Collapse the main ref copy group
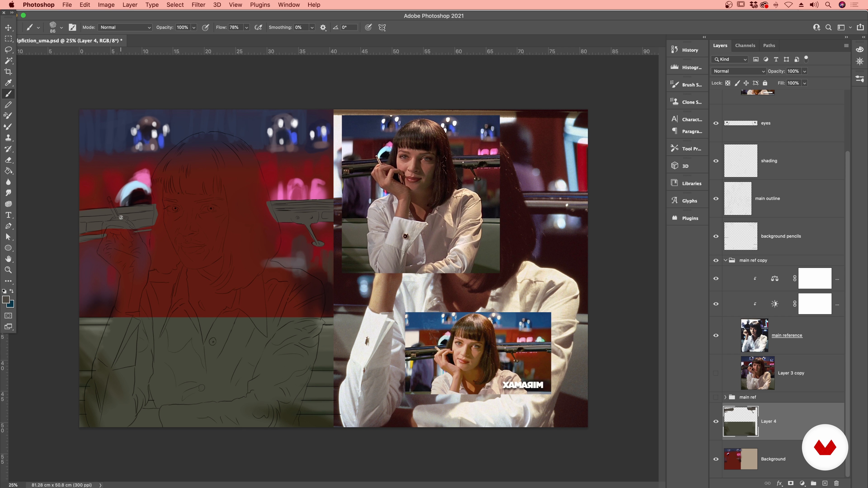 [x=725, y=260]
